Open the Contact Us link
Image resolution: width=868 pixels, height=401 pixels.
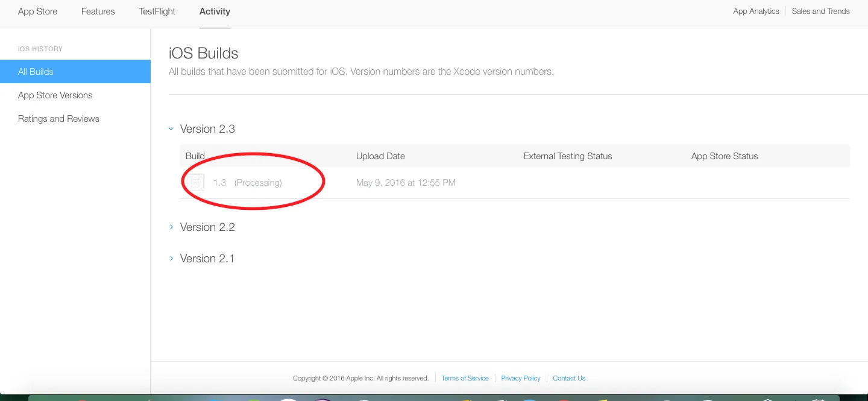(569, 379)
